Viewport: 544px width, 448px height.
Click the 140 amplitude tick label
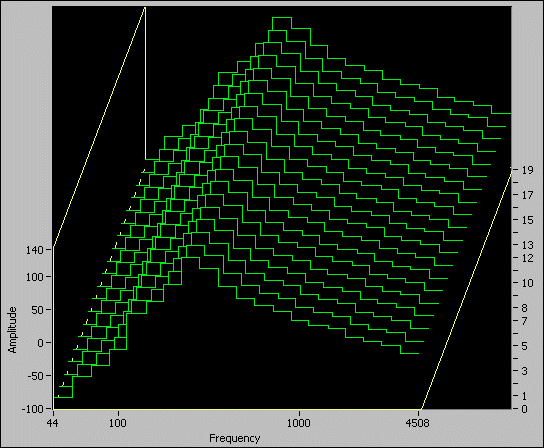34,250
